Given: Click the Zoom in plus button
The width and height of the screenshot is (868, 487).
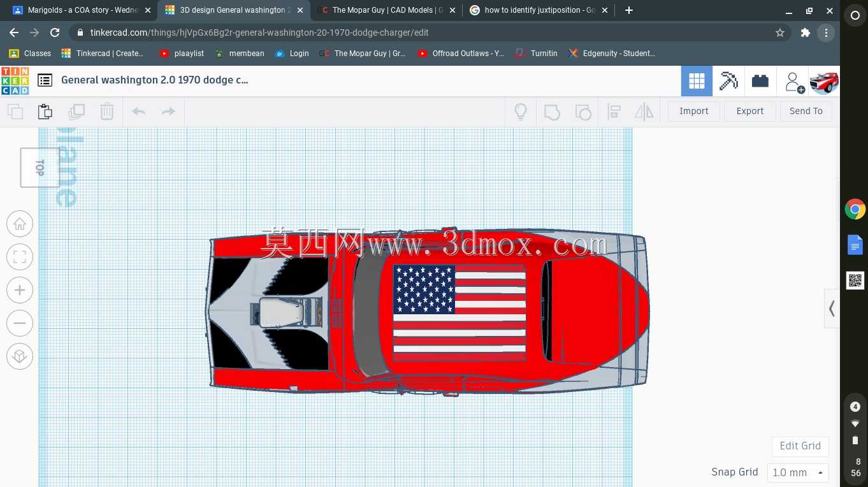Looking at the screenshot, I should [20, 290].
